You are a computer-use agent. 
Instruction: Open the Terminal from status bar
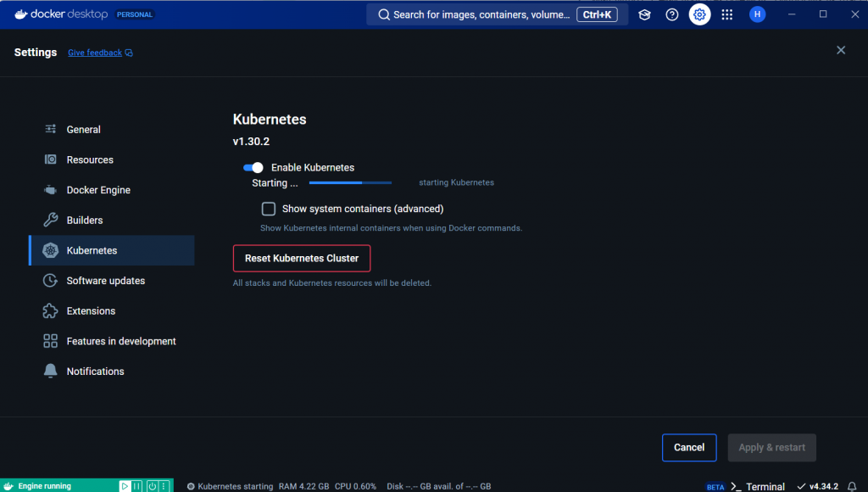(765, 486)
